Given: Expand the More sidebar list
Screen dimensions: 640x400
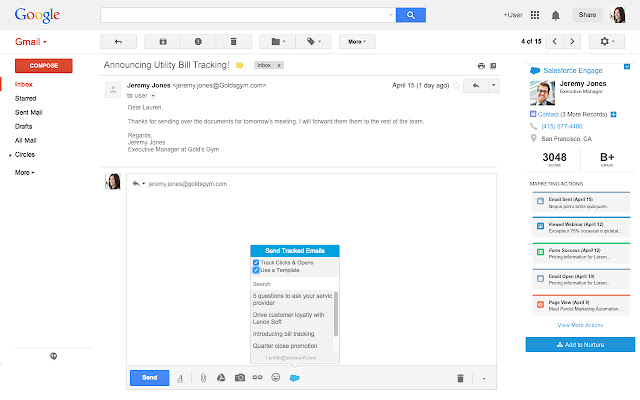Looking at the screenshot, I should 24,173.
